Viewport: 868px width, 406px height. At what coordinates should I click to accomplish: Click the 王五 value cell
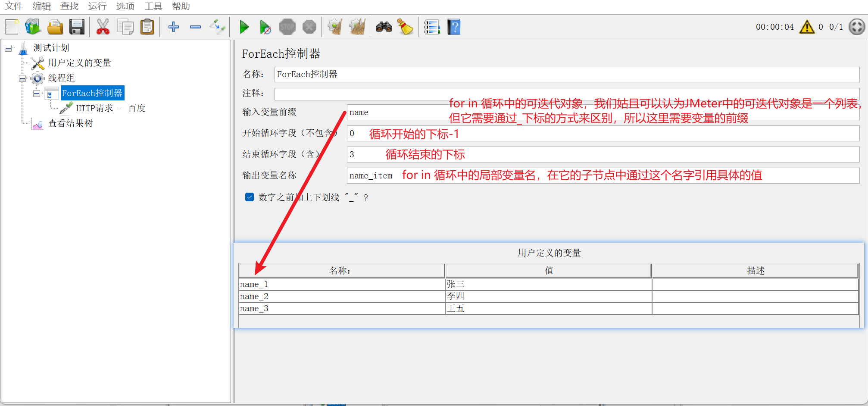[549, 309]
